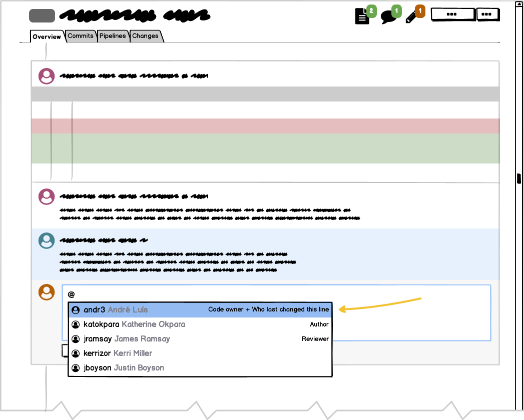Go to the Changes tab
Image resolution: width=524 pixels, height=420 pixels.
tap(145, 36)
